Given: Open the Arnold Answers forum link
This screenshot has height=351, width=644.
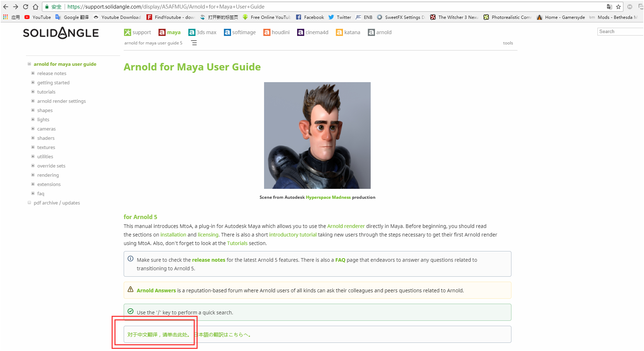Looking at the screenshot, I should click(156, 291).
